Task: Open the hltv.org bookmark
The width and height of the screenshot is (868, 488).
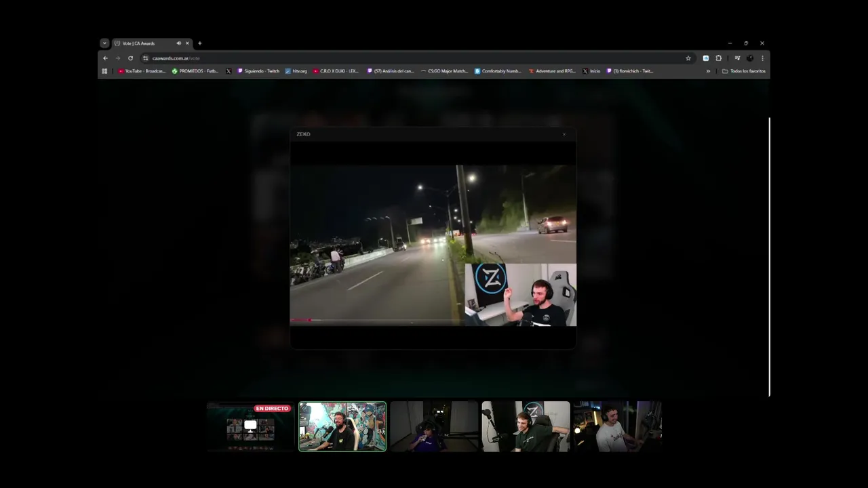Action: [296, 71]
